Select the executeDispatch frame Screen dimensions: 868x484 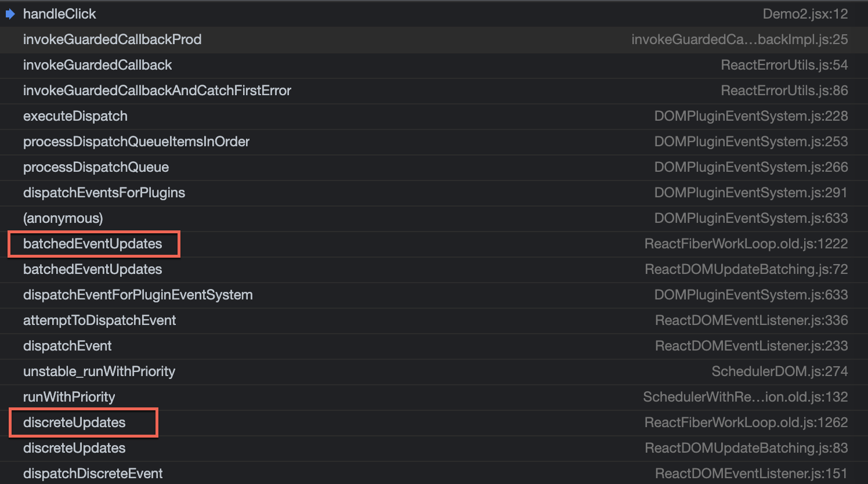[x=75, y=116]
